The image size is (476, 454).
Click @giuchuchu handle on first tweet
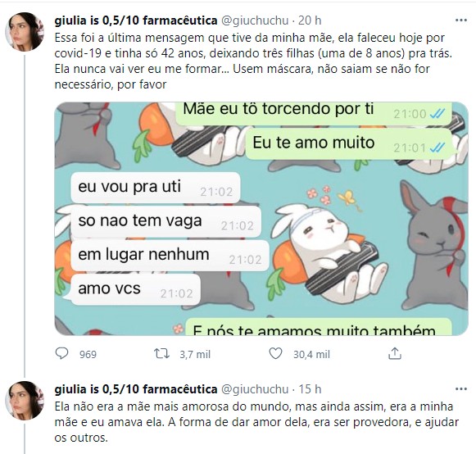pos(255,20)
